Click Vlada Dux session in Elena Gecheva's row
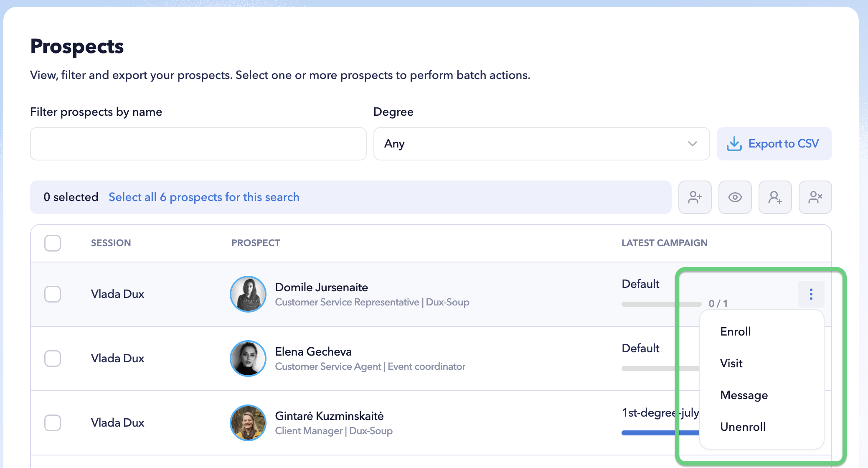 coord(117,359)
